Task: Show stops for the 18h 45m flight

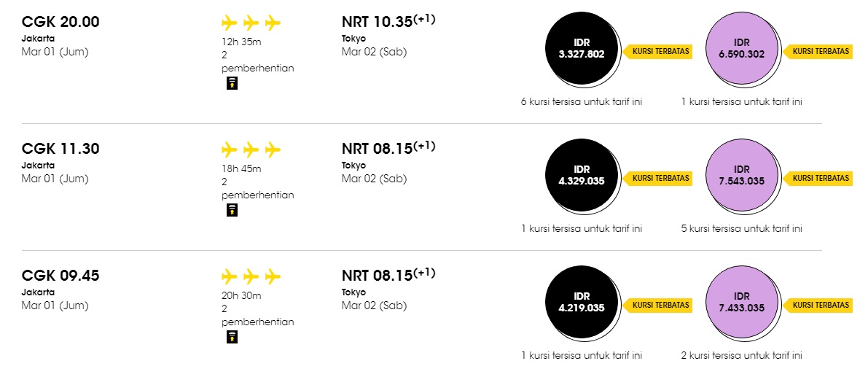Action: tap(257, 188)
